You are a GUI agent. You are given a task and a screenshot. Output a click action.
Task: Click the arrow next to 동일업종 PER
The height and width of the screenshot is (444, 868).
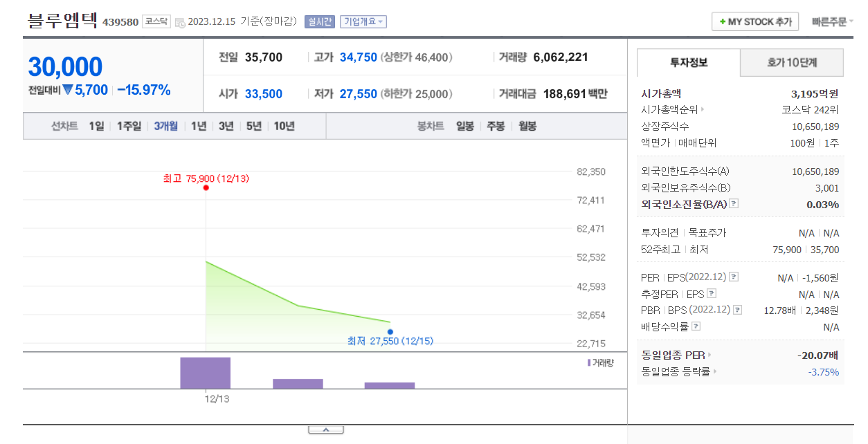click(709, 355)
